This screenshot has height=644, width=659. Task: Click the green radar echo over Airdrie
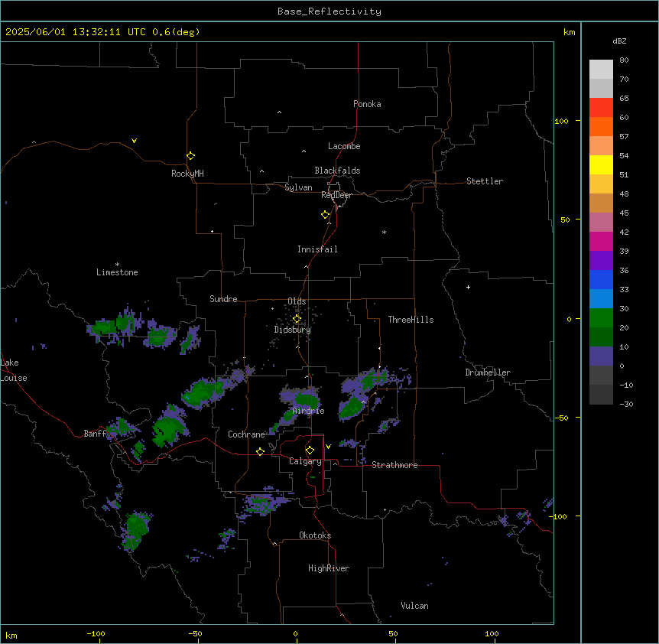(x=306, y=399)
